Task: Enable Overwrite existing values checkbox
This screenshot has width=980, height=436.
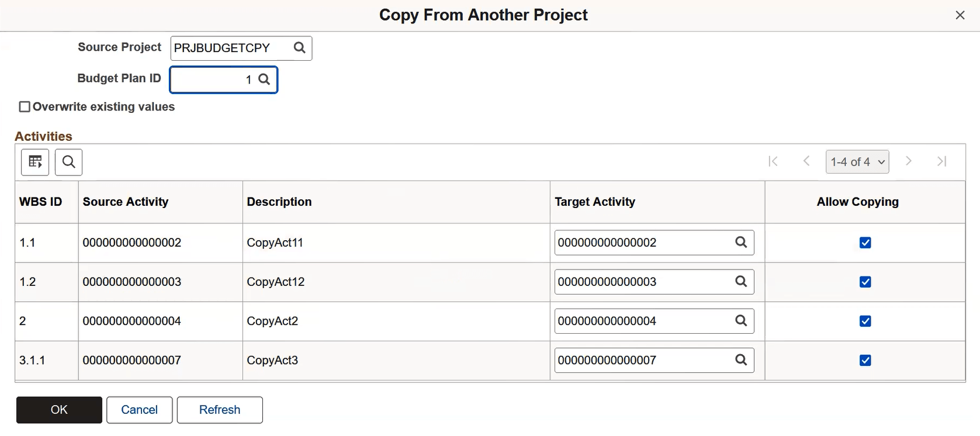Action: 25,107
